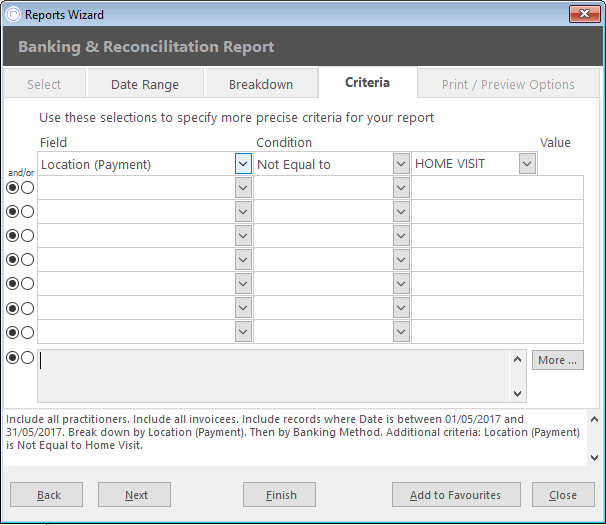Click the Reports Wizard title bar icon

(13, 15)
